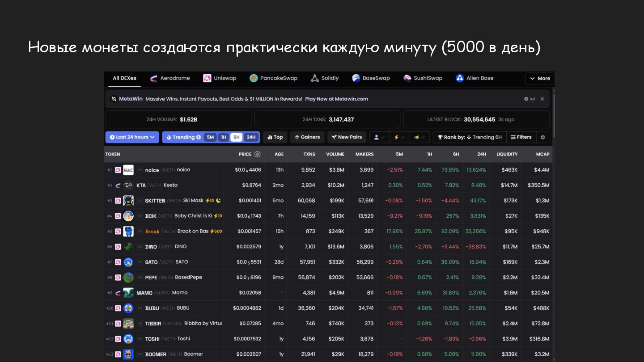The width and height of the screenshot is (644, 362).
Task: Click the boost 10 badge on BCIK
Action: tap(218, 216)
